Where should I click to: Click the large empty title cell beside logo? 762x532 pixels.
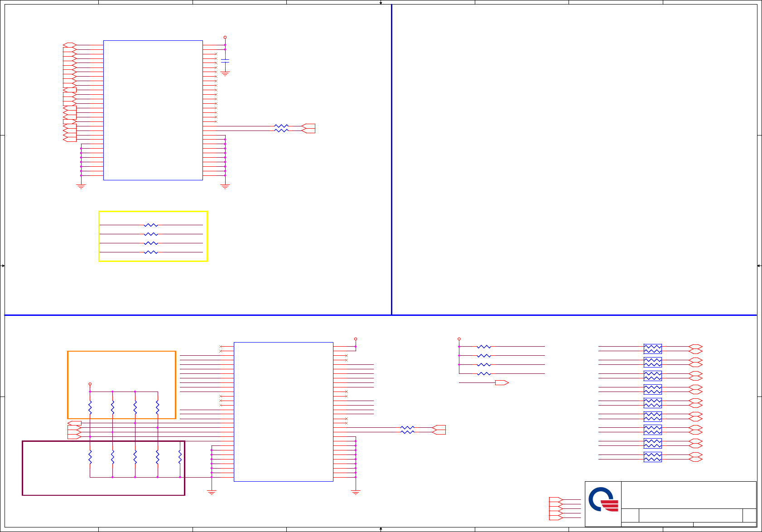(x=689, y=495)
